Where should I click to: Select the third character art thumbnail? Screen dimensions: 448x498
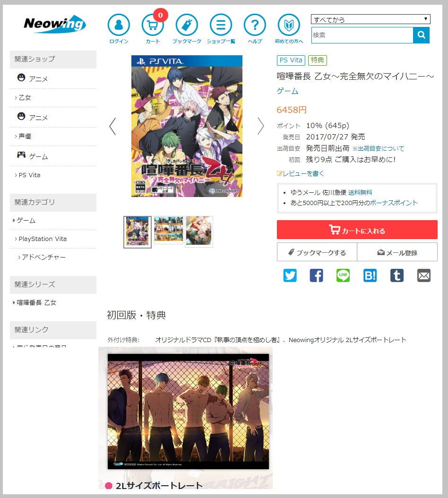(x=199, y=232)
